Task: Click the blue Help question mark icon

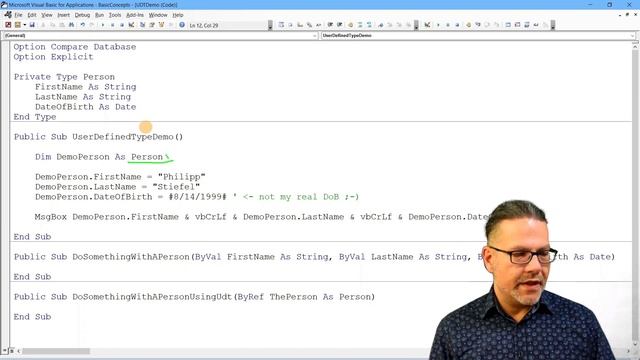Action: coord(182,25)
